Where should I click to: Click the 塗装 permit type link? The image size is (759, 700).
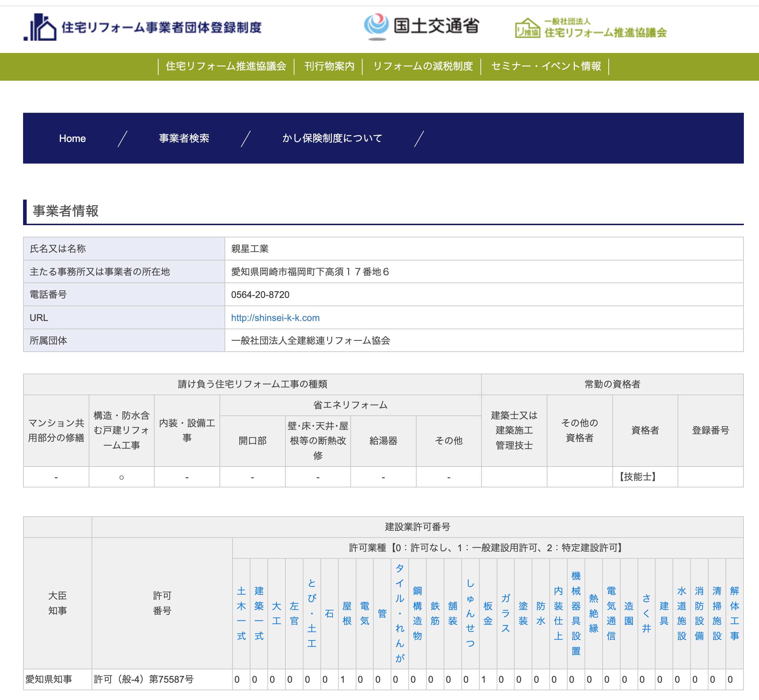[x=523, y=613]
